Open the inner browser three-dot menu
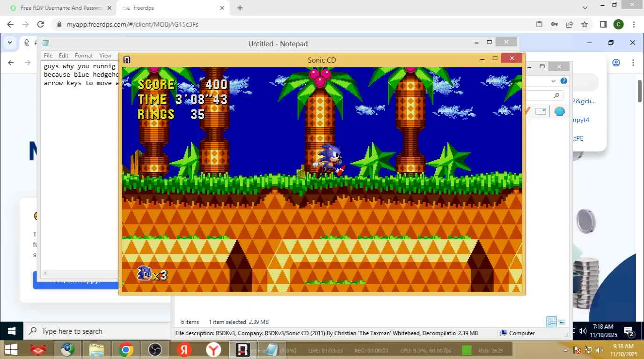 [x=633, y=63]
